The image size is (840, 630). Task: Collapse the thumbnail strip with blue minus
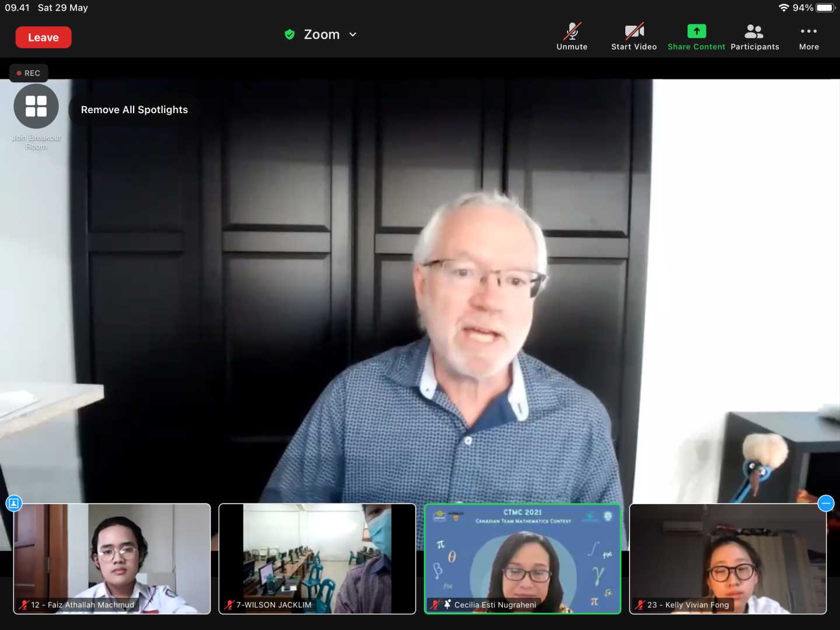tap(825, 503)
